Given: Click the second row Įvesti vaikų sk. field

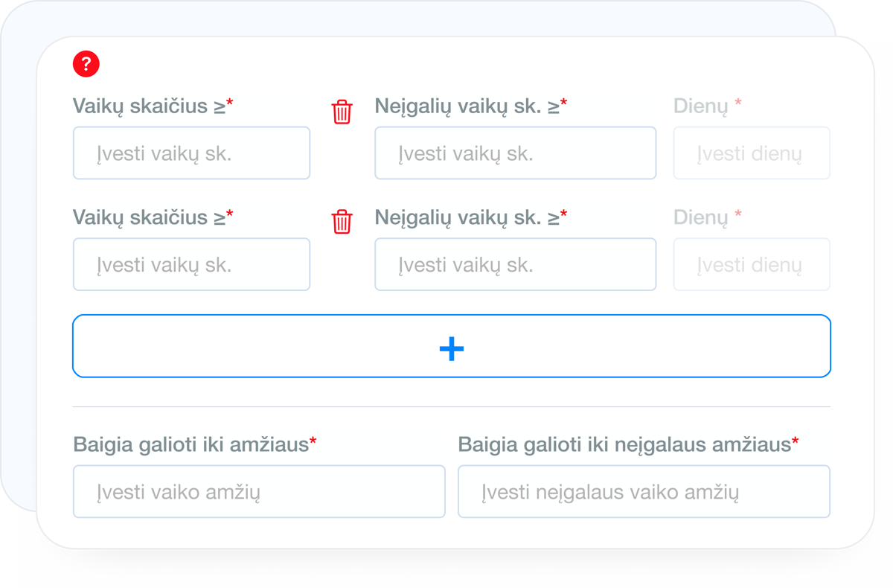Looking at the screenshot, I should pyautogui.click(x=191, y=264).
